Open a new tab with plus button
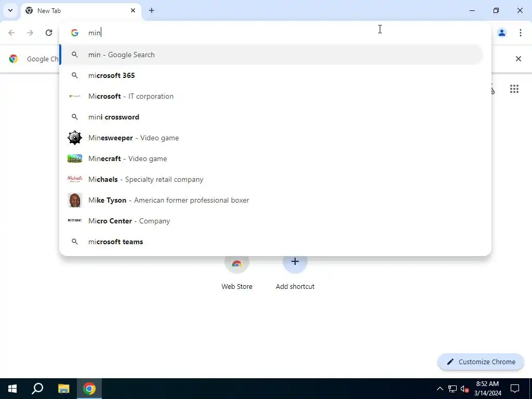The width and height of the screenshot is (532, 399). [152, 10]
